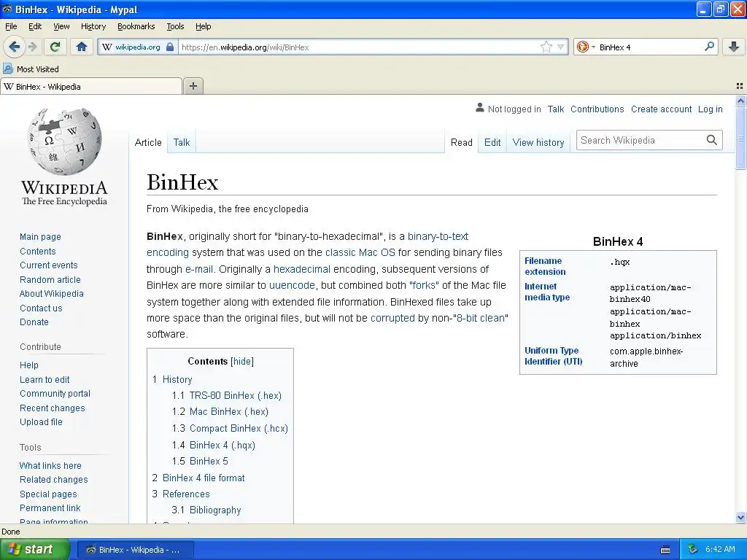Click Main page in sidebar
The height and width of the screenshot is (560, 747).
(40, 237)
